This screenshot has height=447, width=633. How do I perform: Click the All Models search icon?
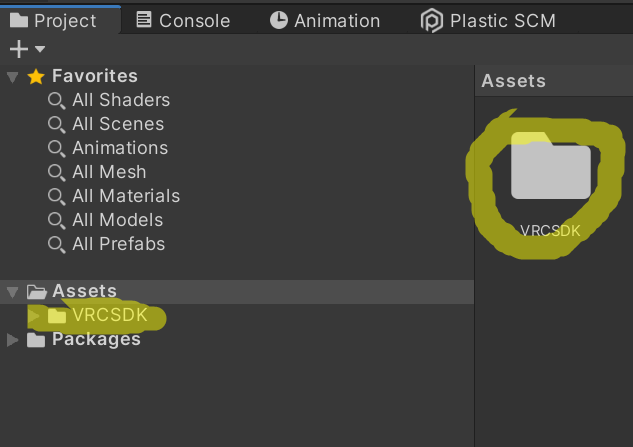[x=57, y=220]
